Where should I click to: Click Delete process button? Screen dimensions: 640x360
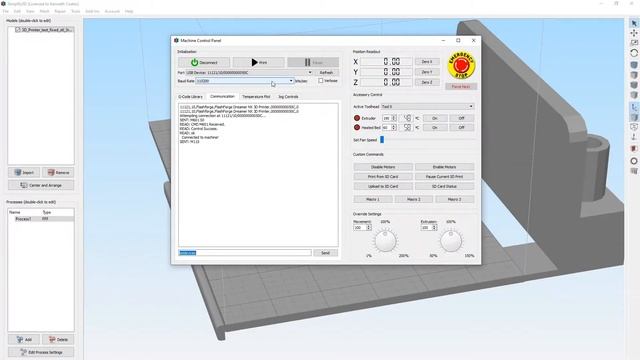[x=58, y=340]
